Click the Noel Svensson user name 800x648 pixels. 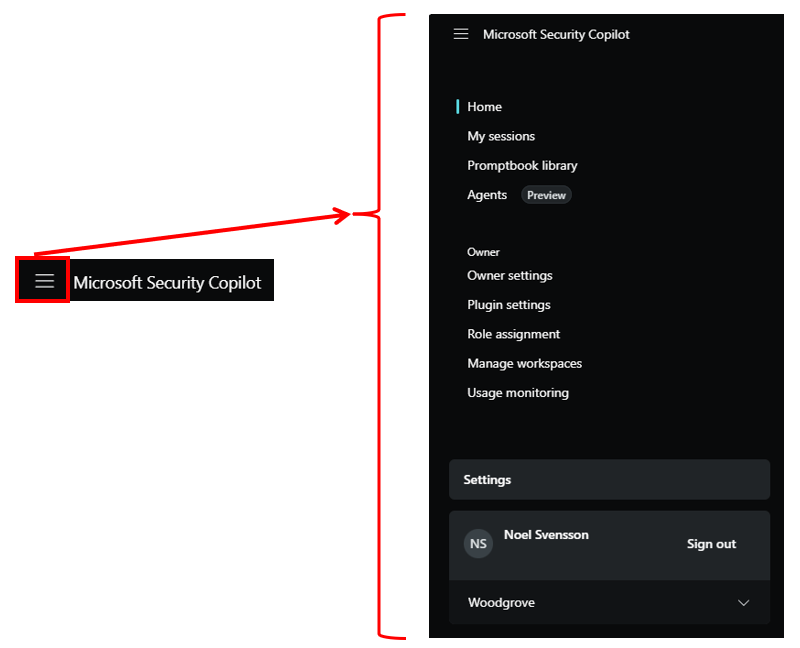click(546, 535)
